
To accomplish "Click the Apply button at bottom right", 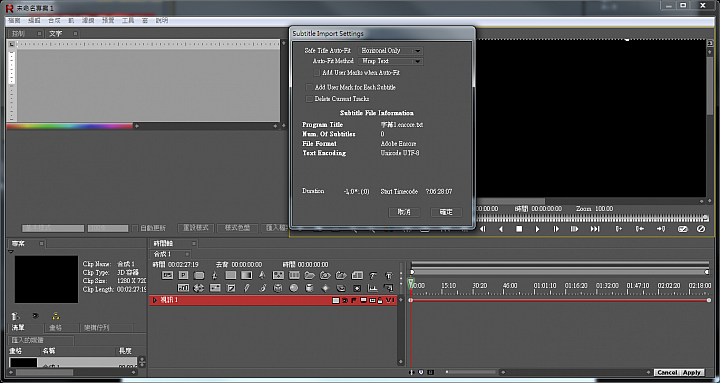I will [692, 372].
